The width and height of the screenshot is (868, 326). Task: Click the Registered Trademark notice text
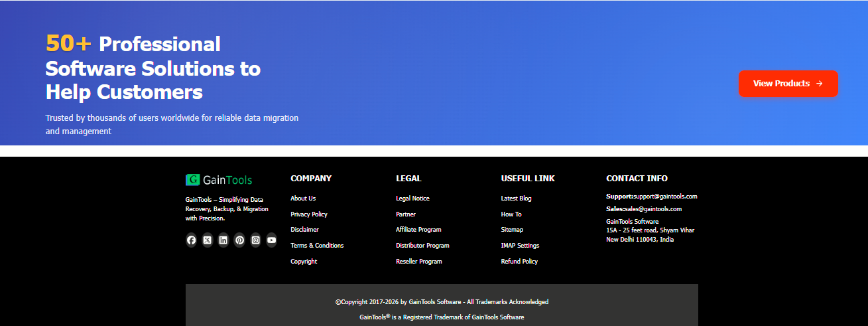tap(442, 317)
